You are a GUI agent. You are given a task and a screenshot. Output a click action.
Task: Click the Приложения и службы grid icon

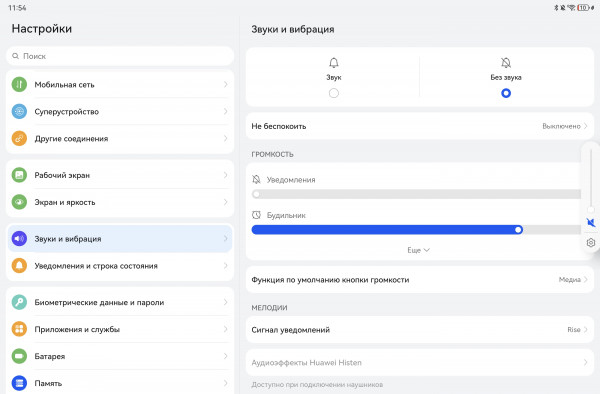pos(19,329)
